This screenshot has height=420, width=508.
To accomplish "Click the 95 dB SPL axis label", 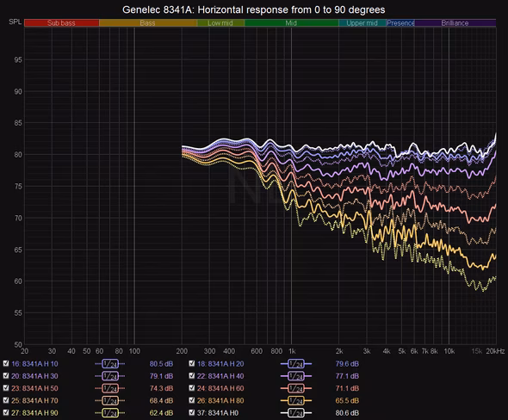I will [x=18, y=60].
